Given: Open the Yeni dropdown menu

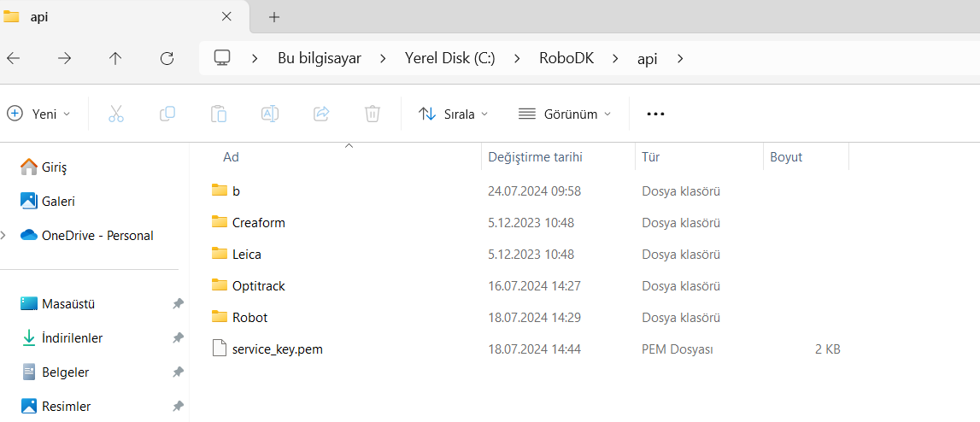Looking at the screenshot, I should point(39,114).
